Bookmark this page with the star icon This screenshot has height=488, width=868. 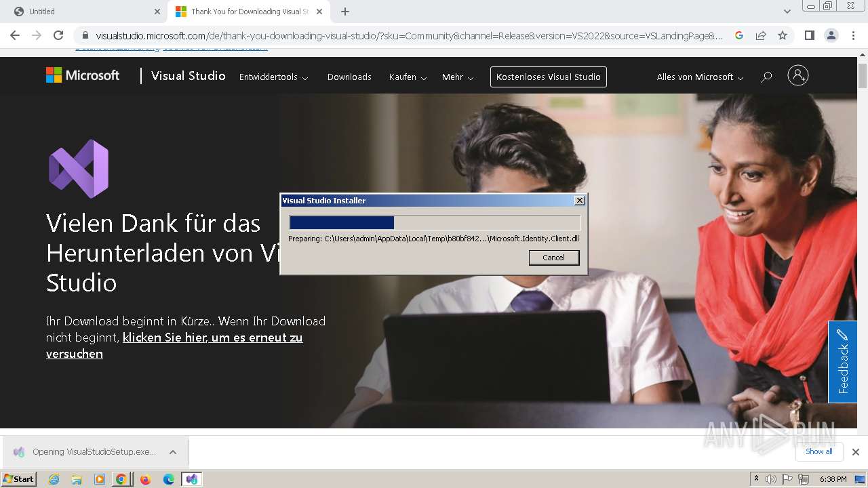click(x=783, y=35)
